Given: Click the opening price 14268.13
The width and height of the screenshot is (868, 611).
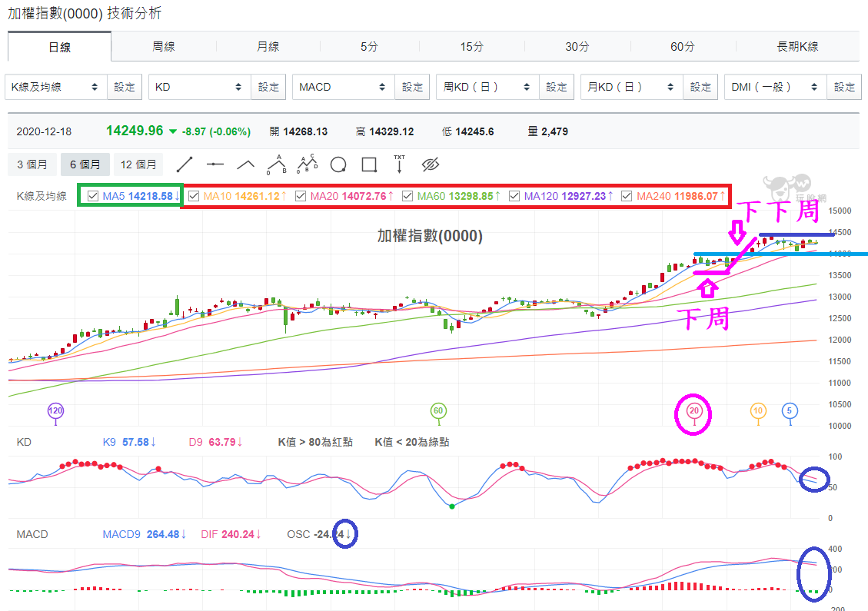Looking at the screenshot, I should [305, 131].
